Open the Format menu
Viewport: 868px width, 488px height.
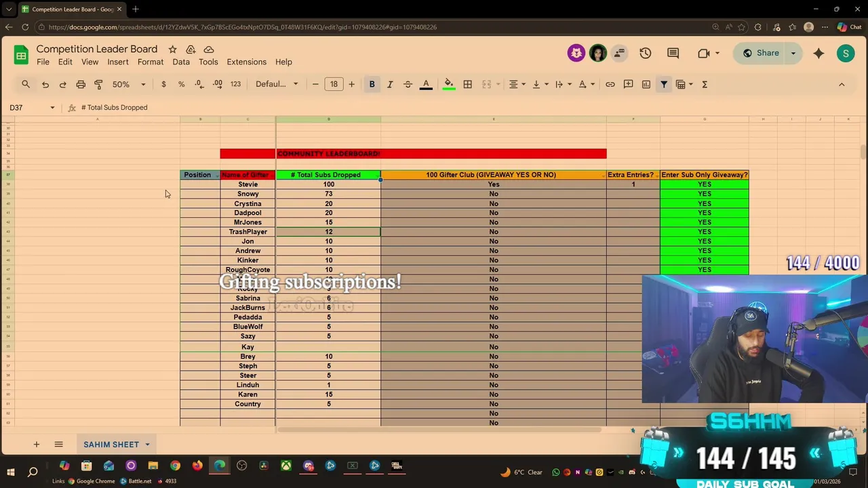pos(151,62)
